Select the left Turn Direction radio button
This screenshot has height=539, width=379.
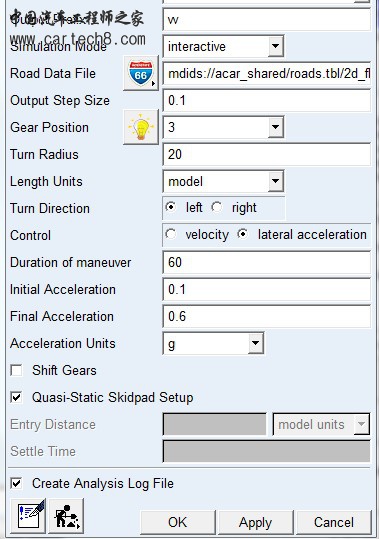171,207
